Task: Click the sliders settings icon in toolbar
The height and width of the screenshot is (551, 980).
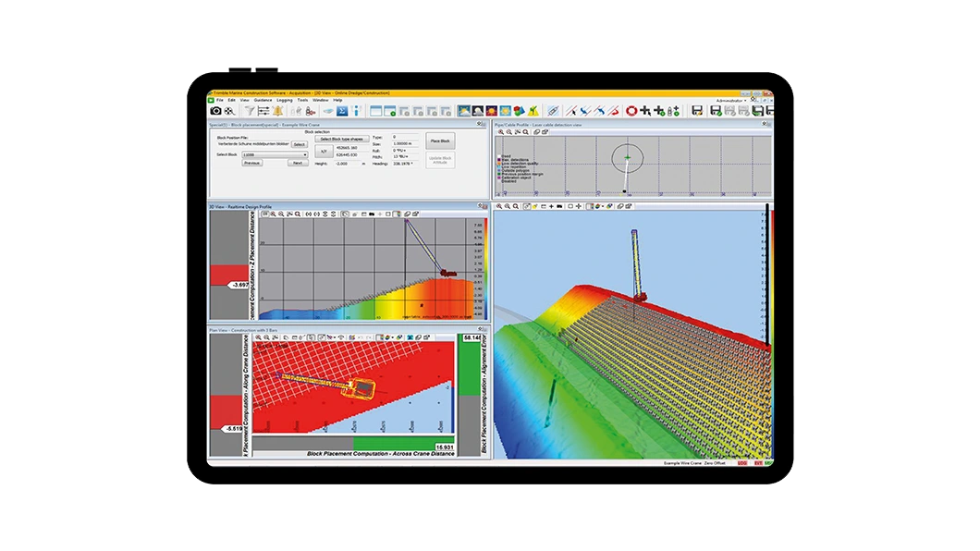Action: (263, 111)
